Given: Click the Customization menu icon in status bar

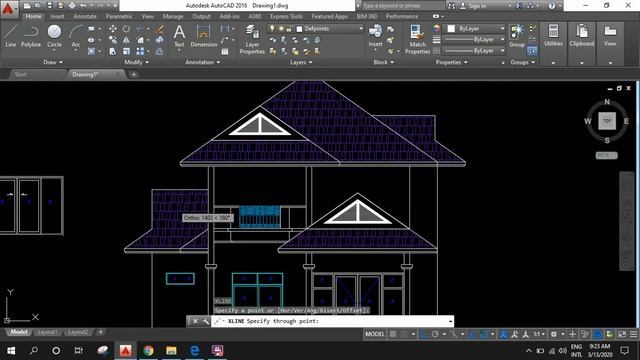Looking at the screenshot, I should point(633,334).
